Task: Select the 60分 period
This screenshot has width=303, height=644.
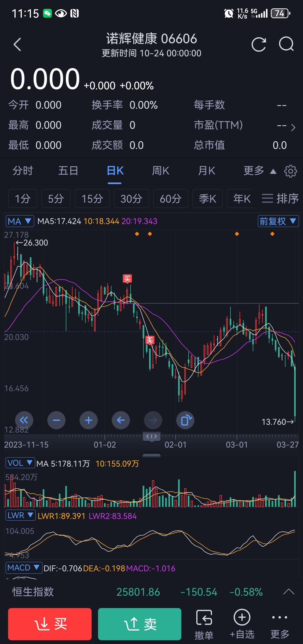Action: tap(171, 199)
